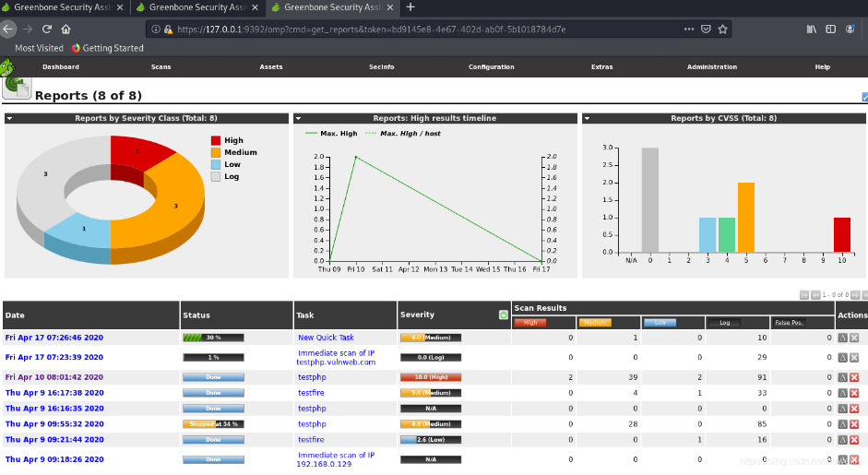Open Thu Apr 9 16:17:38 2020 report

tap(54, 393)
